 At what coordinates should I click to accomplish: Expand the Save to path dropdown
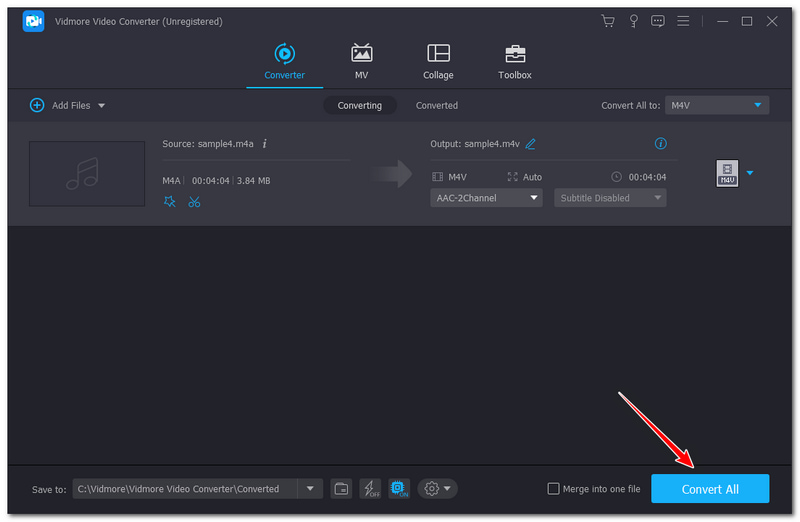click(310, 489)
